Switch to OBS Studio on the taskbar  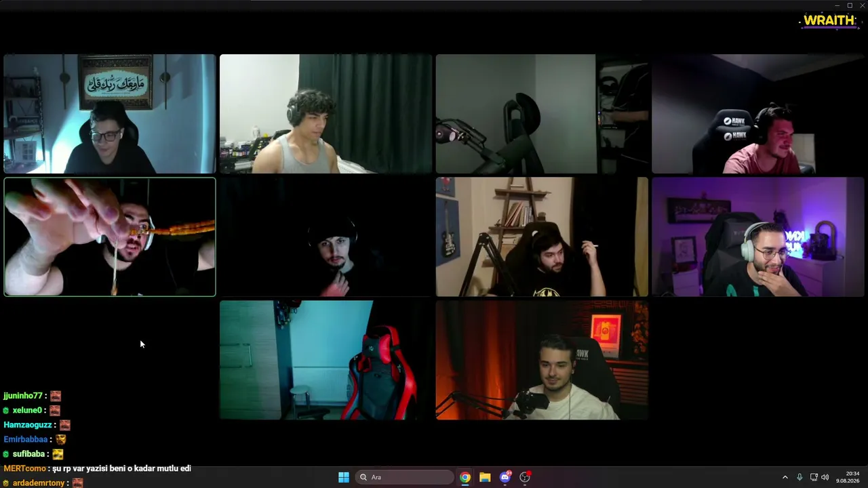(525, 477)
